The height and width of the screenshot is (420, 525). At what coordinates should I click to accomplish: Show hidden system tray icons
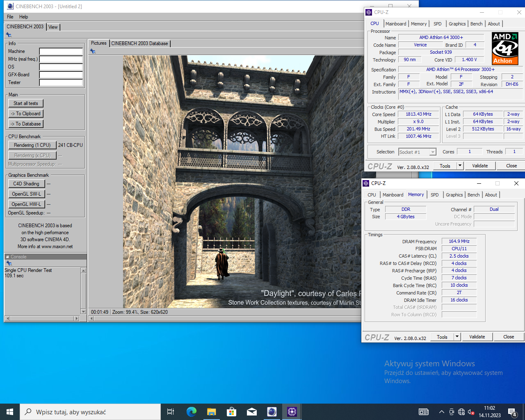[441, 412]
